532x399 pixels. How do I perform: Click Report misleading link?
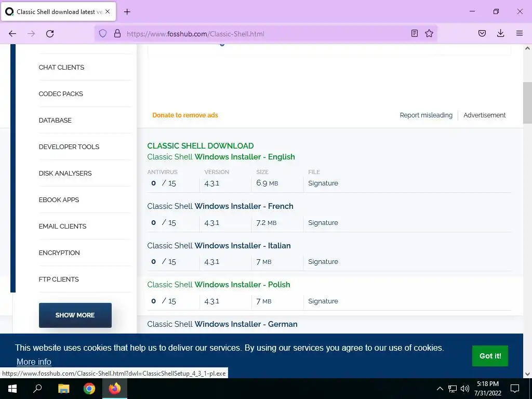coord(426,115)
